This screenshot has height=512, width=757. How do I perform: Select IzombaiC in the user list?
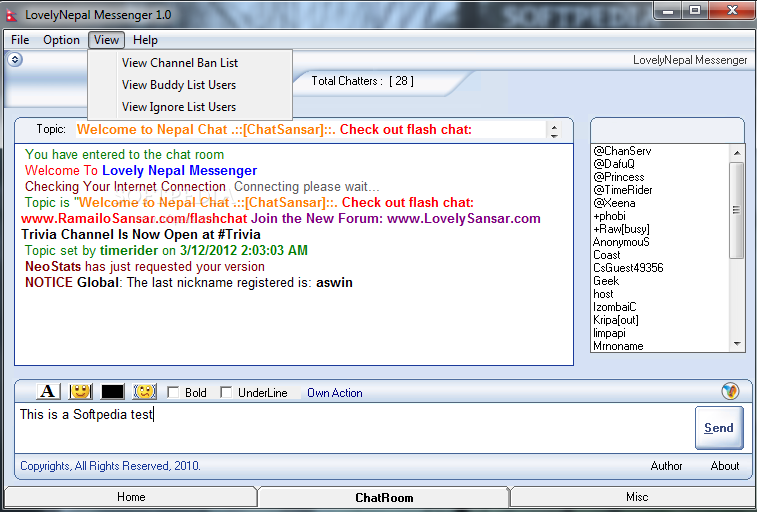pyautogui.click(x=615, y=307)
